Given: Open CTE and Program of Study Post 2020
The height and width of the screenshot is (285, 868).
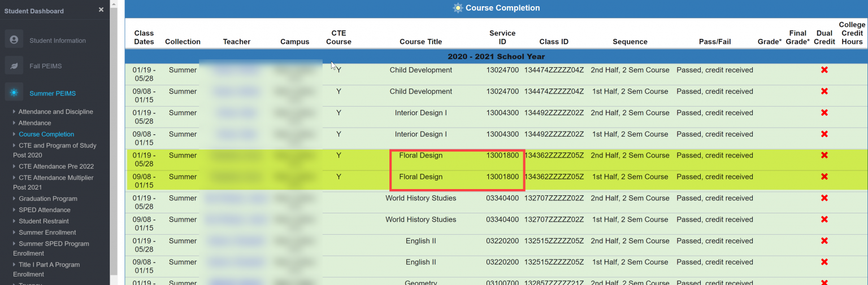Looking at the screenshot, I should [55, 150].
